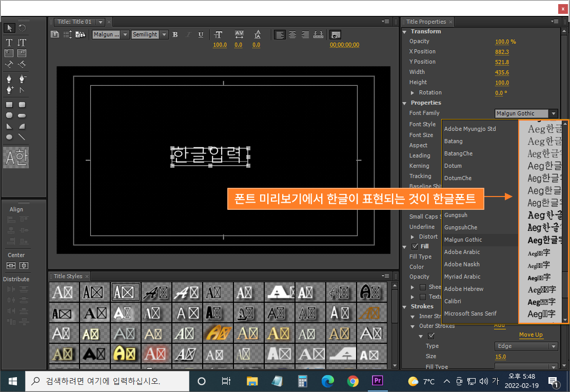Select the Area Type tool
This screenshot has width=570, height=392.
pyautogui.click(x=9, y=53)
